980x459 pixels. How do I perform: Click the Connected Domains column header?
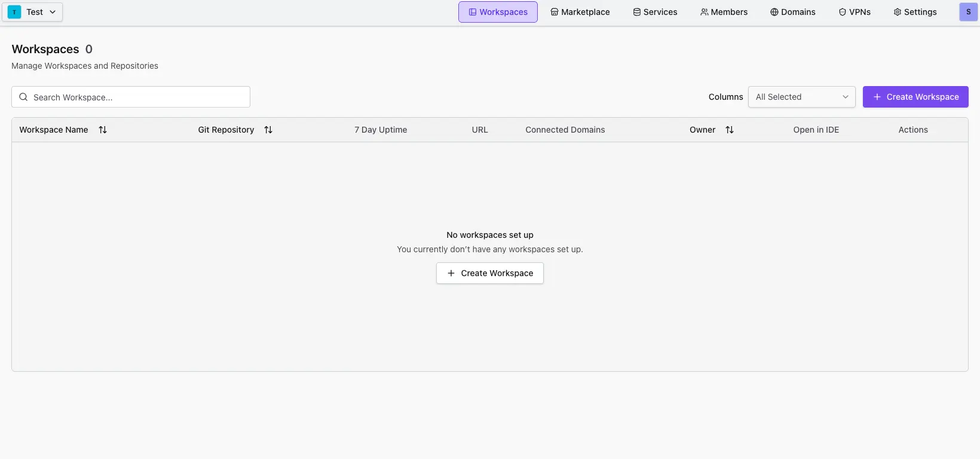click(565, 130)
